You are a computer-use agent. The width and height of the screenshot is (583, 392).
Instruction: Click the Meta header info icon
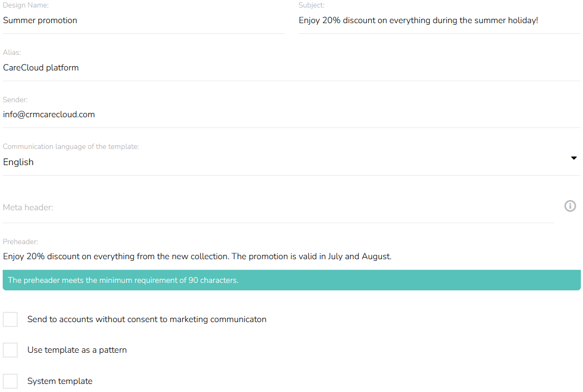[570, 206]
